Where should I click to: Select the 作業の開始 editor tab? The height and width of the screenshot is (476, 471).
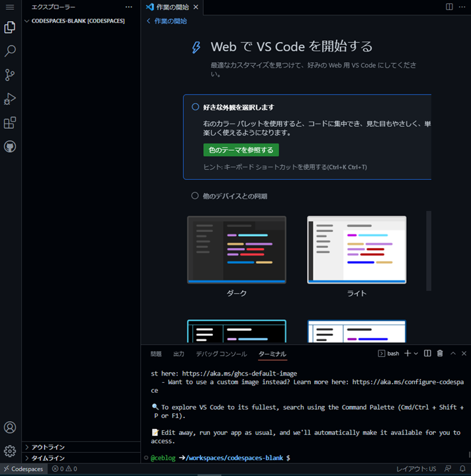tap(172, 7)
